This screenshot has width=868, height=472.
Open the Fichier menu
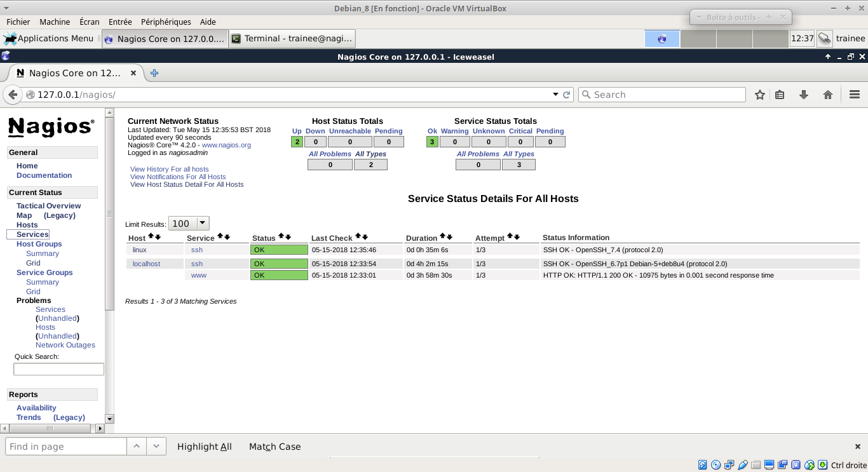tap(18, 22)
